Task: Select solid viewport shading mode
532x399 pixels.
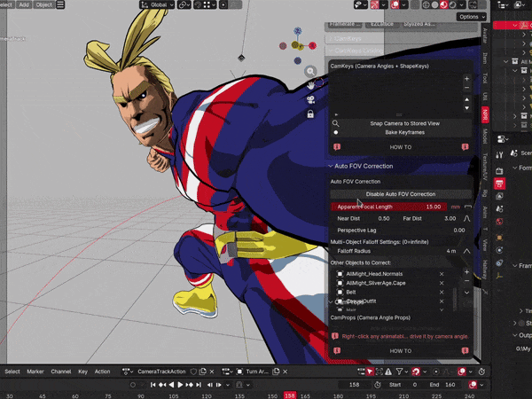Action: pos(434,5)
